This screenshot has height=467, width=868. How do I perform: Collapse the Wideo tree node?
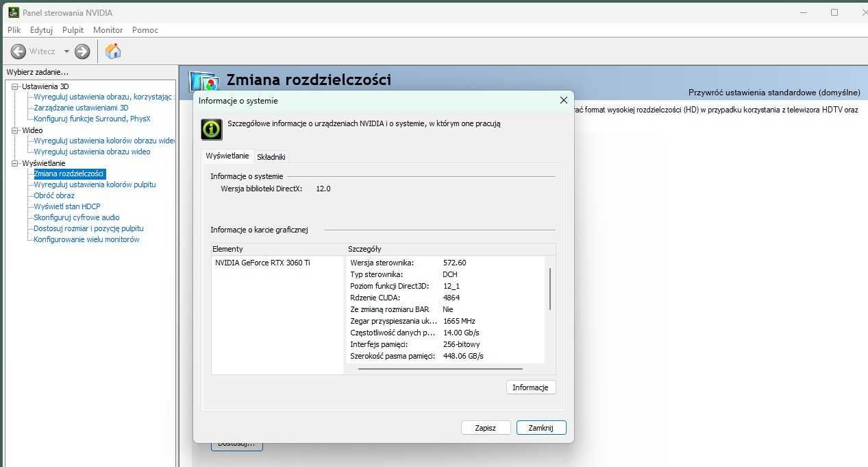(15, 130)
